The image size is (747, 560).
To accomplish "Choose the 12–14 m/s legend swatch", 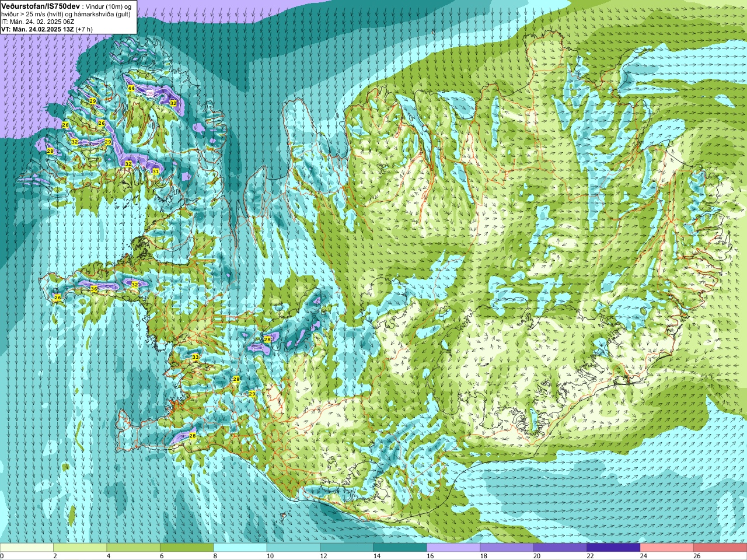I will (x=347, y=548).
